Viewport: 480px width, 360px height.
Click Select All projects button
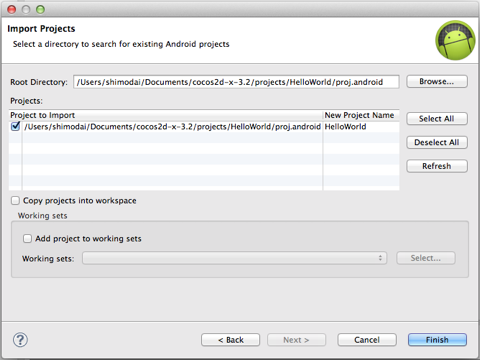click(437, 119)
